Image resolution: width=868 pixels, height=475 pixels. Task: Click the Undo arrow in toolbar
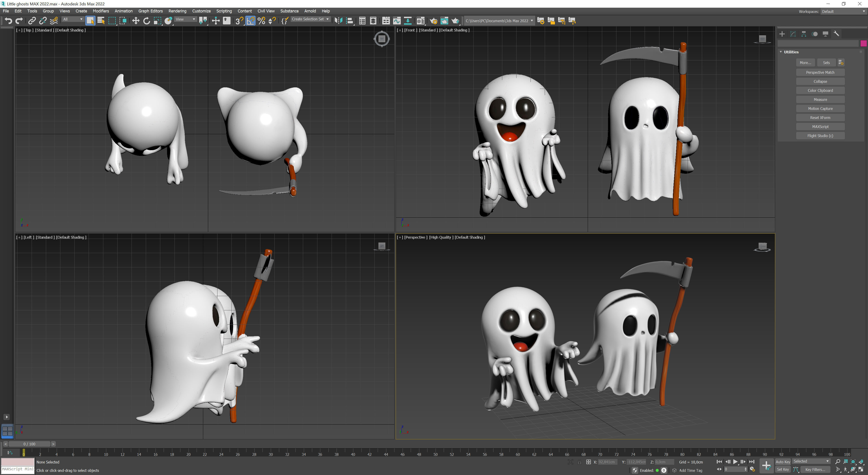[x=8, y=21]
